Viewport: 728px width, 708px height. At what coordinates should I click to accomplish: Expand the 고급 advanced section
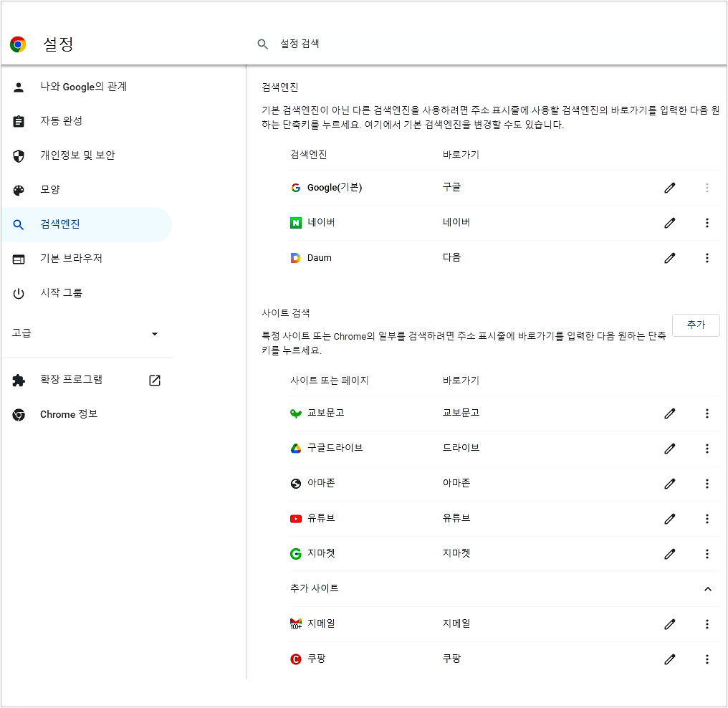87,333
